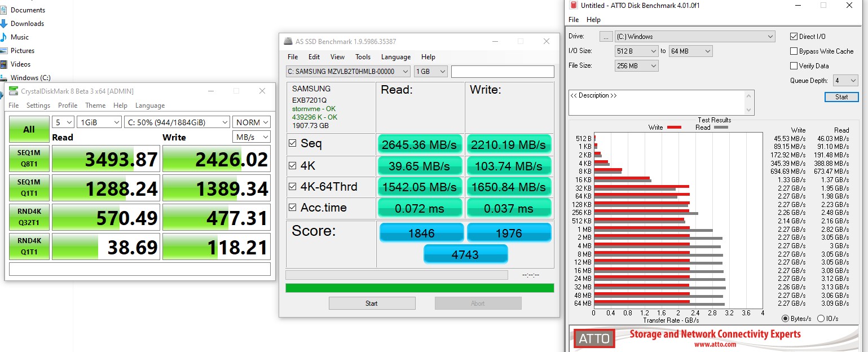
Task: Click the CrystalDiskMark app icon in title bar
Action: click(x=13, y=91)
